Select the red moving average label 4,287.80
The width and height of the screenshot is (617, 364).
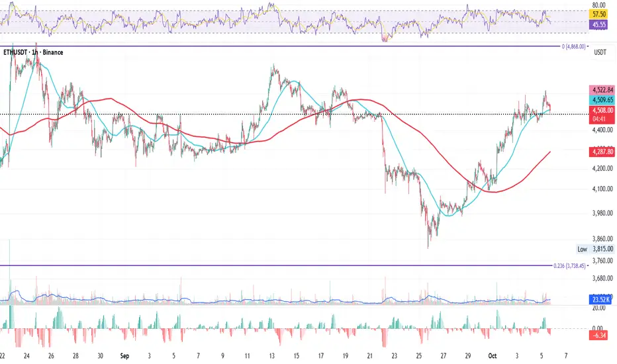click(602, 152)
